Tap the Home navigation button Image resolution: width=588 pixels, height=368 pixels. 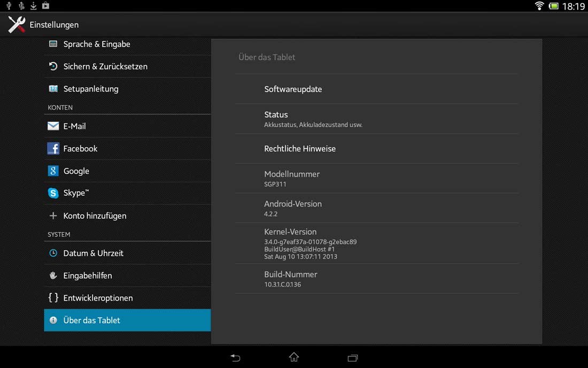coord(294,357)
